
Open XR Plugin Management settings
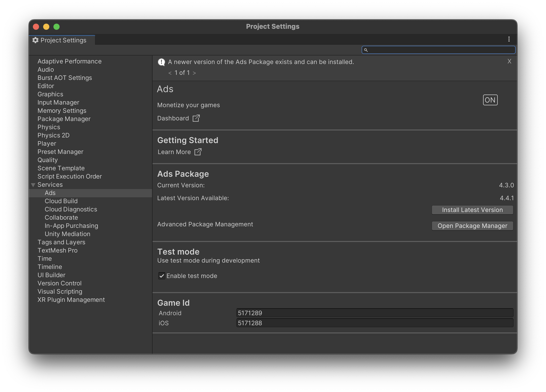[x=71, y=300]
